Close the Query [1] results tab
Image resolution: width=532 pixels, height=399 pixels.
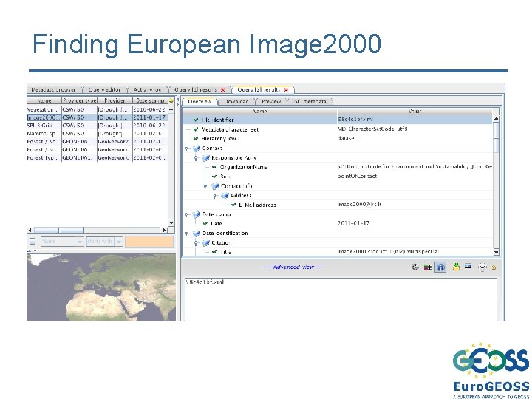223,90
